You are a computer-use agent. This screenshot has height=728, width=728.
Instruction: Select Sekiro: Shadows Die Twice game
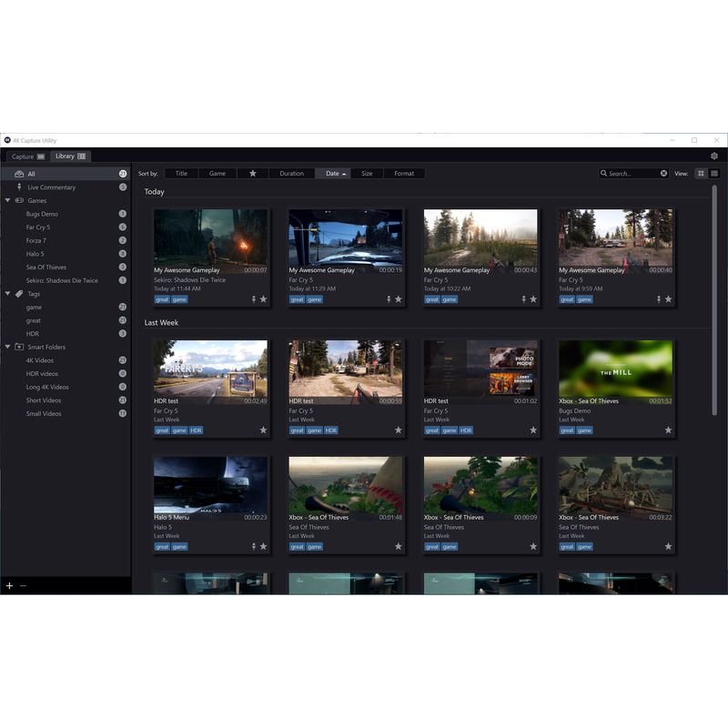[x=66, y=280]
